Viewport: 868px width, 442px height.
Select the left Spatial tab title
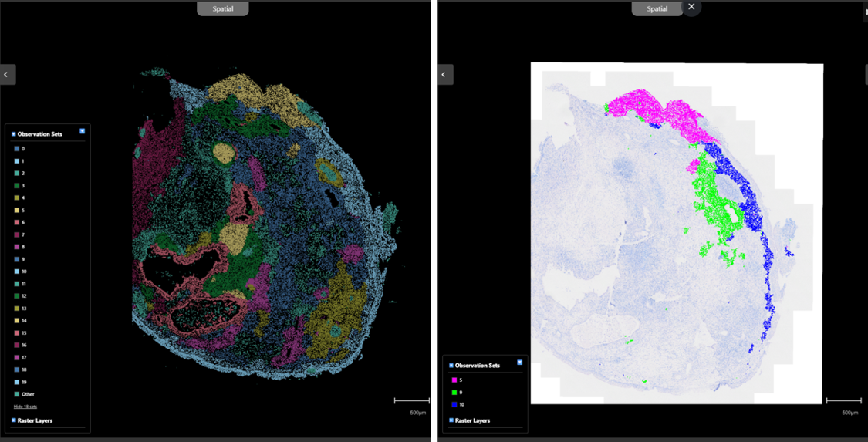(x=222, y=8)
